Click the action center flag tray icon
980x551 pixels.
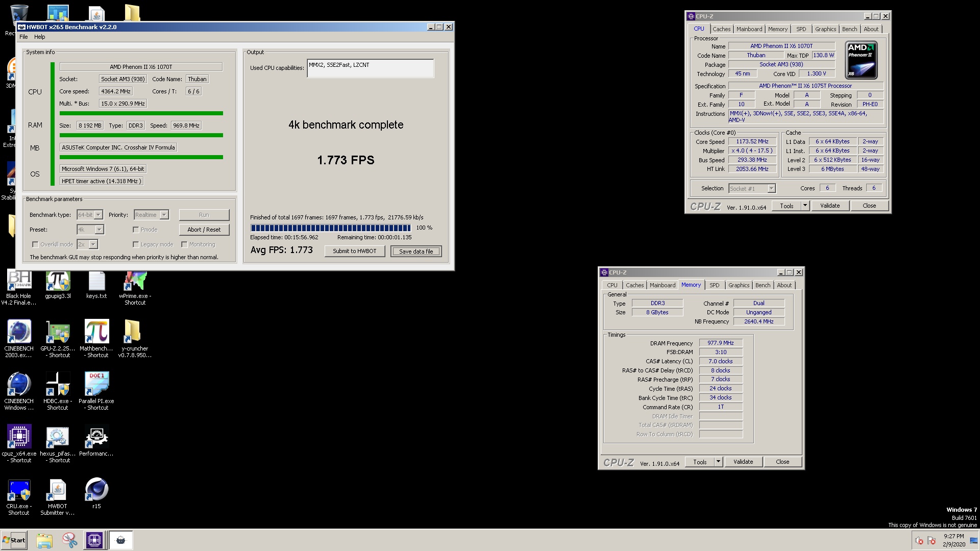point(931,541)
